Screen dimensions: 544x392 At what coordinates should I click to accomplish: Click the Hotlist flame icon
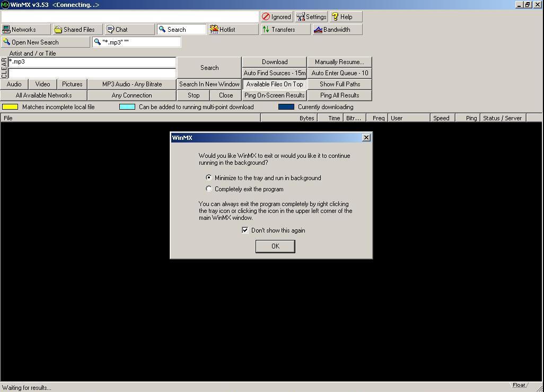click(x=214, y=30)
